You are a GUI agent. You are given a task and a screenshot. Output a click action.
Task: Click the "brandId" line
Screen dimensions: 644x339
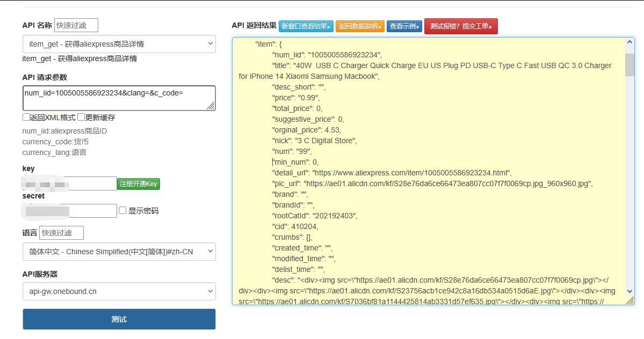[293, 205]
